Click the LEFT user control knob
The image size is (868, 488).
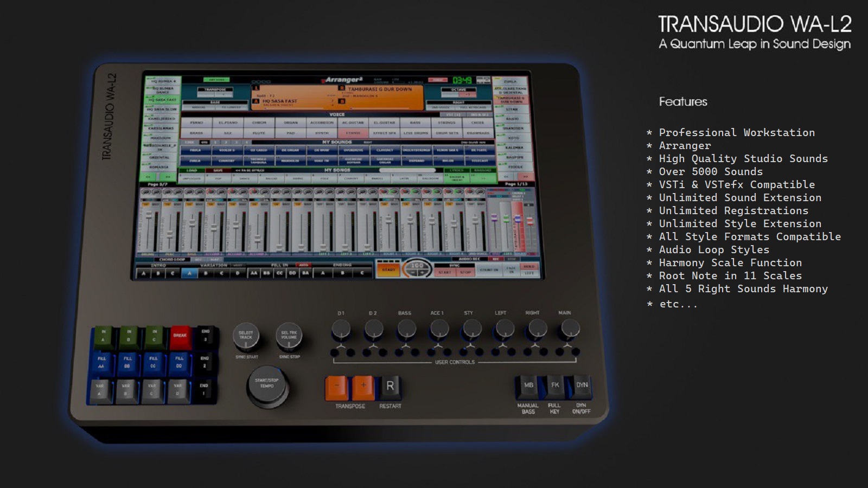[x=504, y=329]
